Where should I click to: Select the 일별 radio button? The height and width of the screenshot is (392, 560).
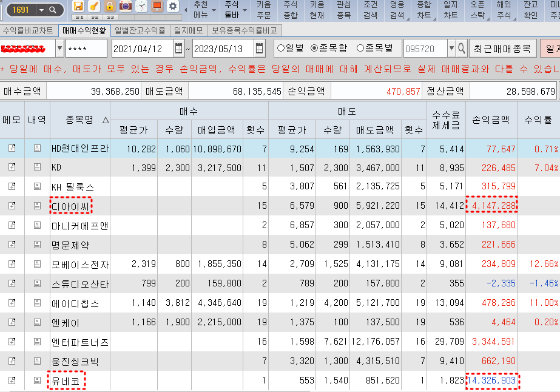click(x=281, y=48)
